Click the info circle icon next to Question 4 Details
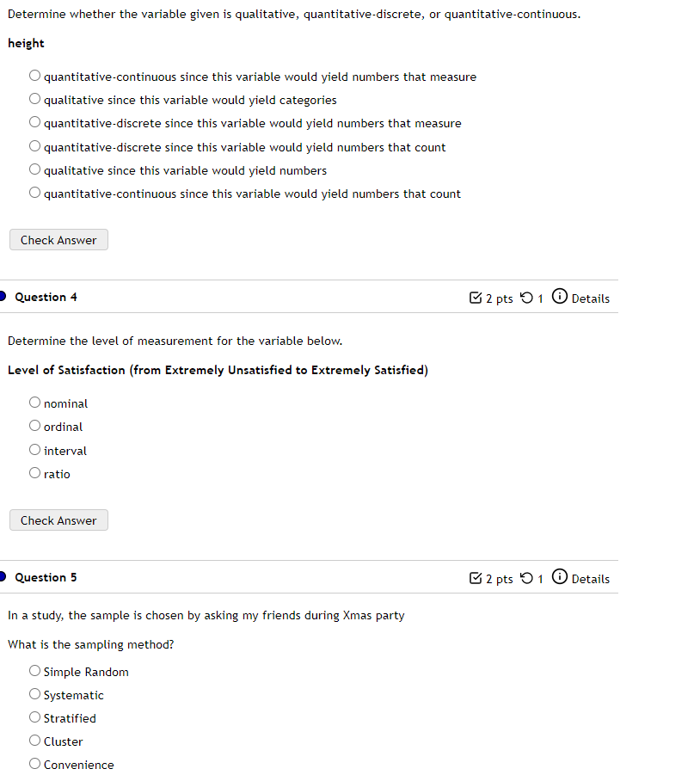The width and height of the screenshot is (700, 775). (560, 297)
